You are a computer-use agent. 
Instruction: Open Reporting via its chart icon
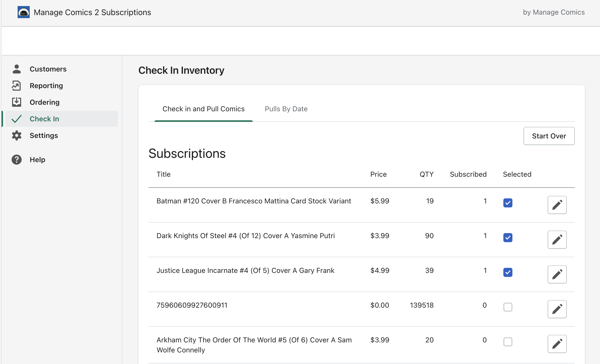[17, 86]
